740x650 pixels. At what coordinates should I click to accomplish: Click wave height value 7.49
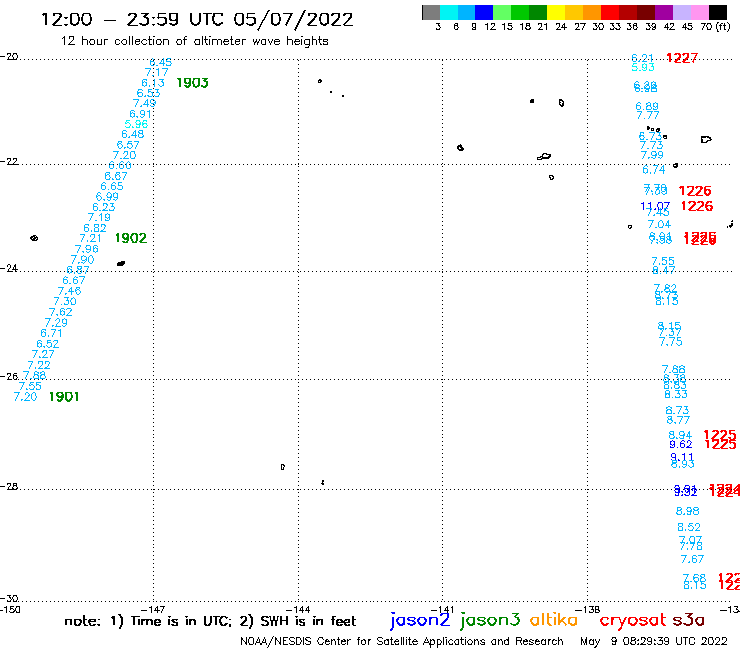tap(144, 103)
